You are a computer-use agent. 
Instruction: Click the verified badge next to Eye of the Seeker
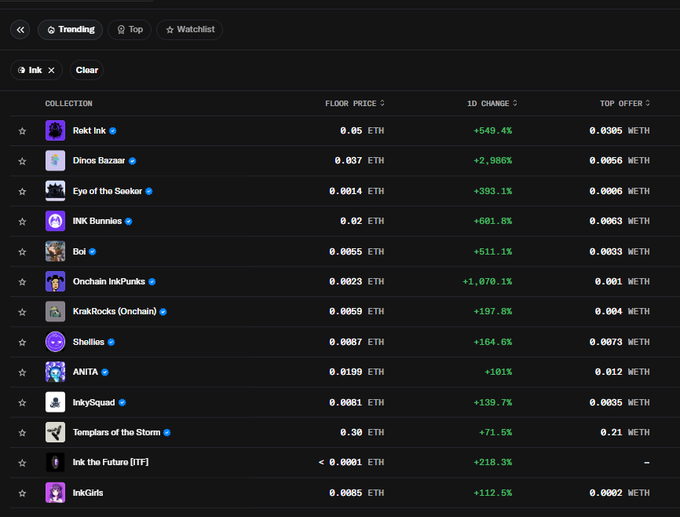click(149, 191)
